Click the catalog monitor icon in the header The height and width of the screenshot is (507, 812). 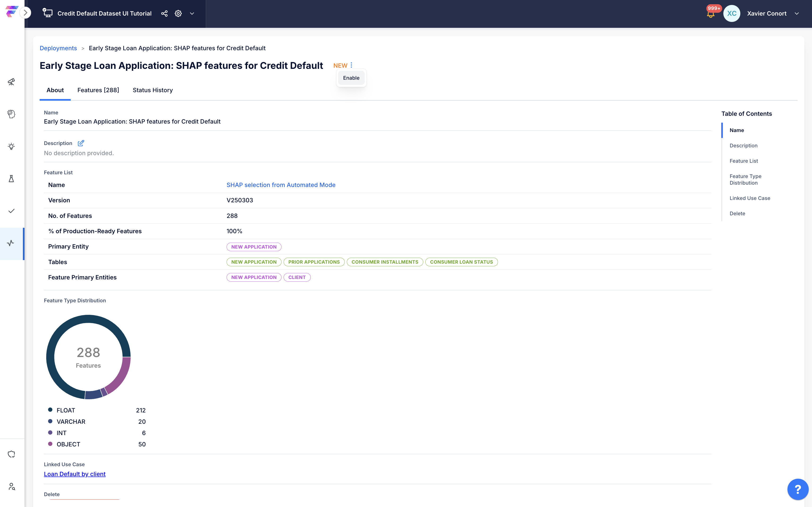pos(48,13)
